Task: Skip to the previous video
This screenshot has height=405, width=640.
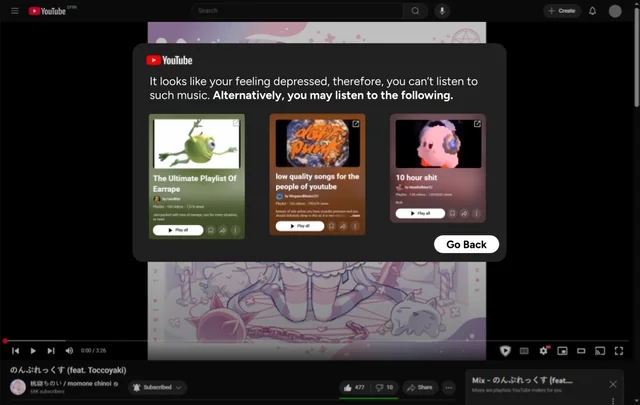Action: (16, 351)
